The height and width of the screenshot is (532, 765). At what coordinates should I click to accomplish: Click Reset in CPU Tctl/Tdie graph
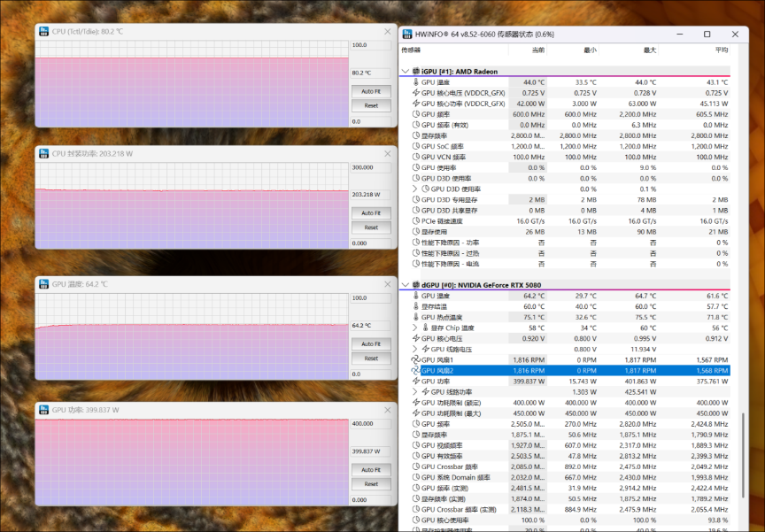click(x=371, y=105)
